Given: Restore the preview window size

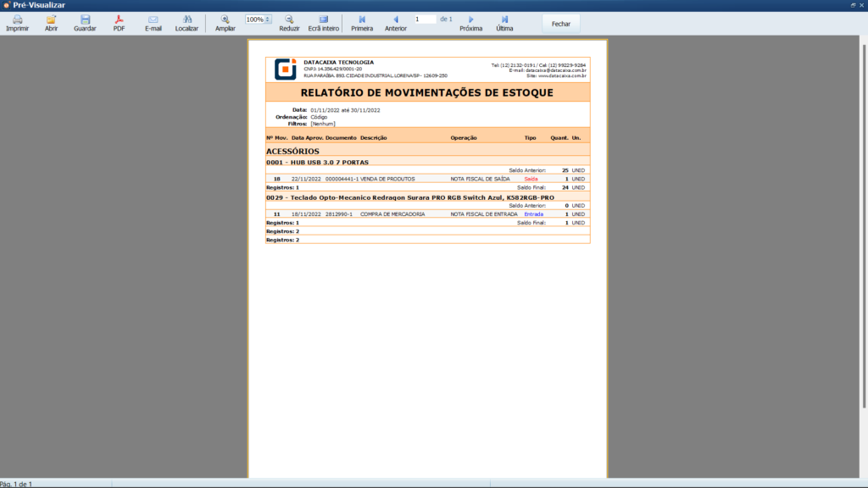Looking at the screenshot, I should [x=852, y=5].
